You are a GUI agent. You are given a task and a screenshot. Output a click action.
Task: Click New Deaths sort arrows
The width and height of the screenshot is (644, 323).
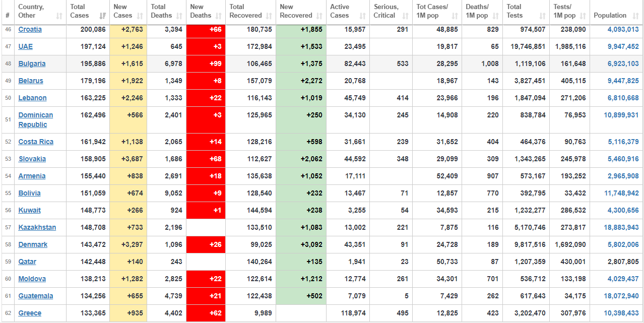pyautogui.click(x=218, y=16)
